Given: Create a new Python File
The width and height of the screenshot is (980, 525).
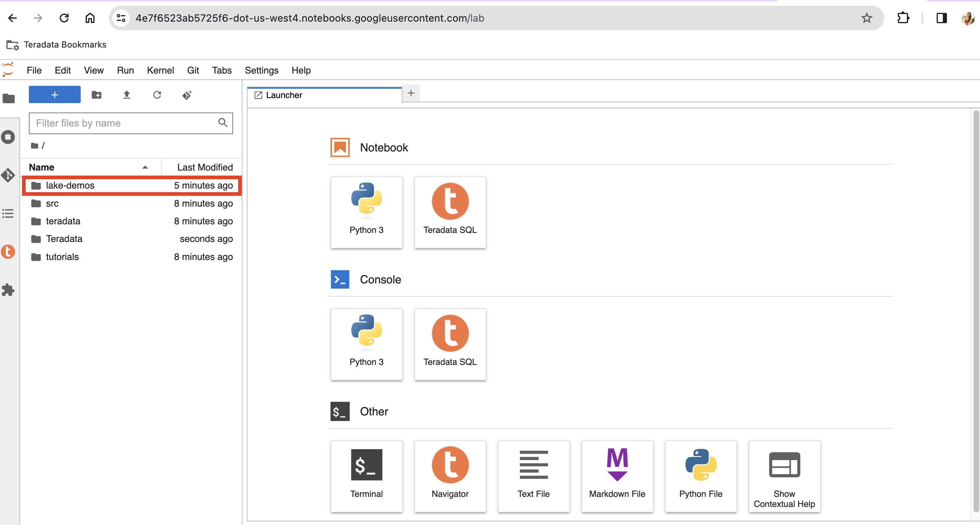Looking at the screenshot, I should point(701,476).
